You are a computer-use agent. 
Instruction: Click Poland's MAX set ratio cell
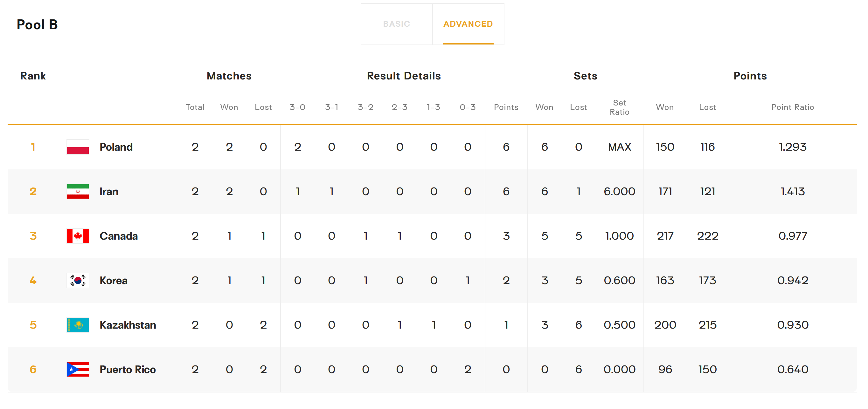point(619,147)
